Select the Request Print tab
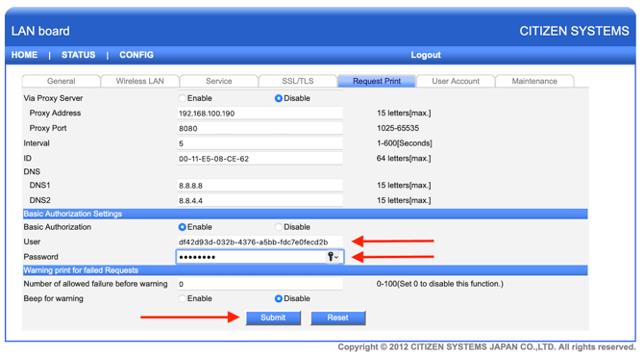 [x=377, y=81]
